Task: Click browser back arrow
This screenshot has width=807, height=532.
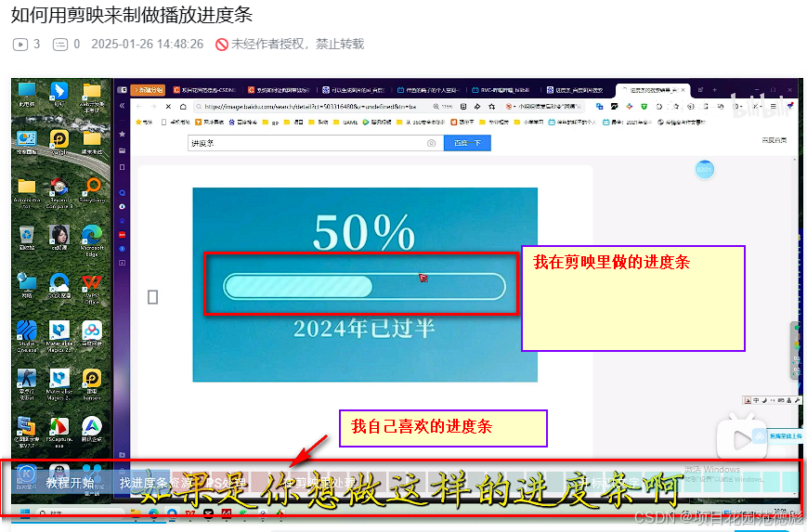Action: pyautogui.click(x=139, y=107)
